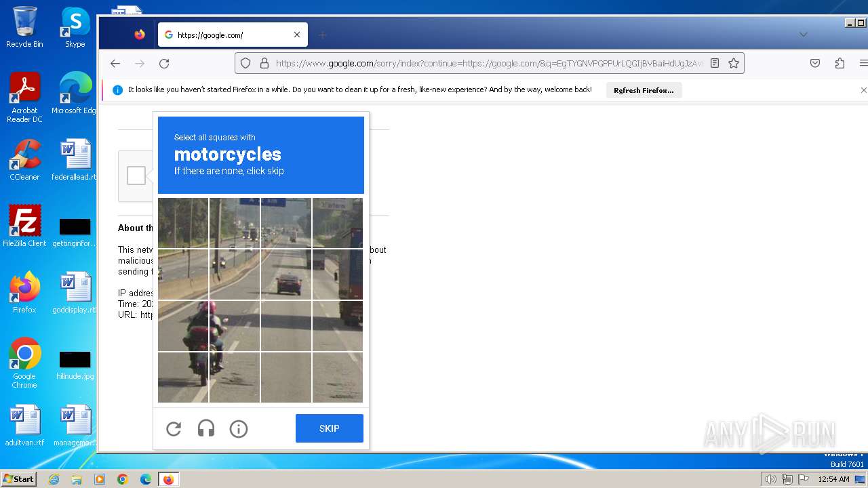Close the google.com tab
Viewport: 868px width, 488px height.
pyautogui.click(x=297, y=35)
